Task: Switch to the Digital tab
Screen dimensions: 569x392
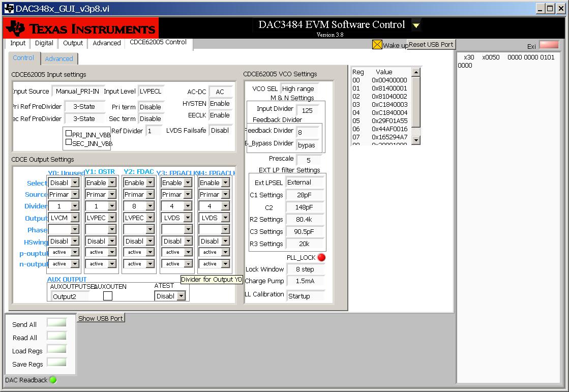Action: click(x=44, y=43)
